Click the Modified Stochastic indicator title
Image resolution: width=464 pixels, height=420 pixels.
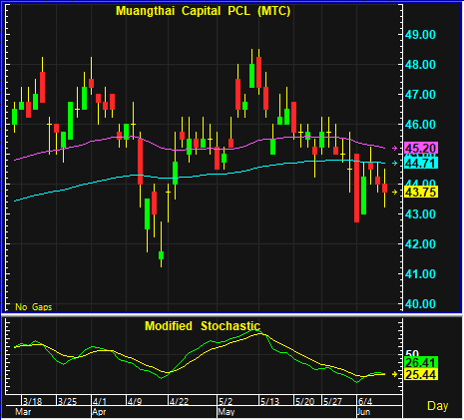click(x=202, y=326)
